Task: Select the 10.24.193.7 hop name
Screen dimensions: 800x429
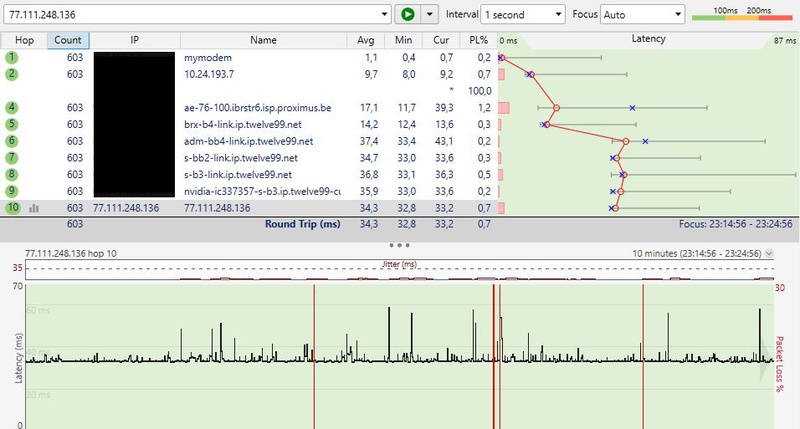Action: click(x=209, y=74)
